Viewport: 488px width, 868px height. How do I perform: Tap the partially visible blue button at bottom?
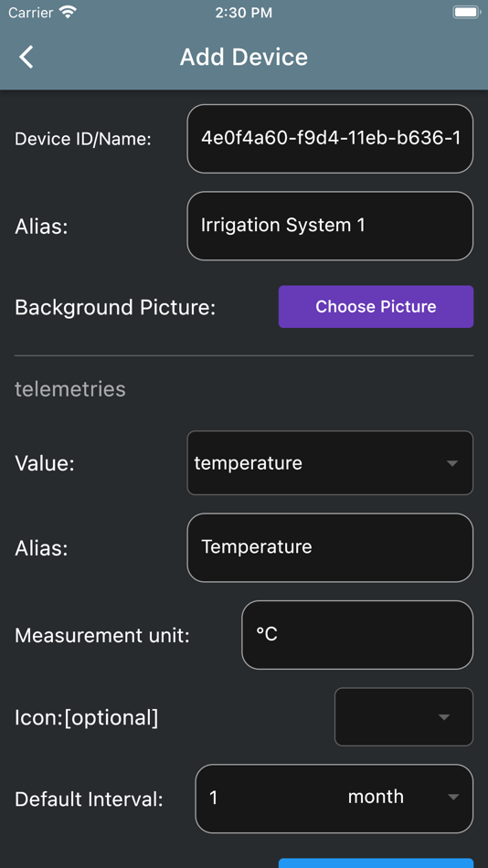click(x=377, y=863)
